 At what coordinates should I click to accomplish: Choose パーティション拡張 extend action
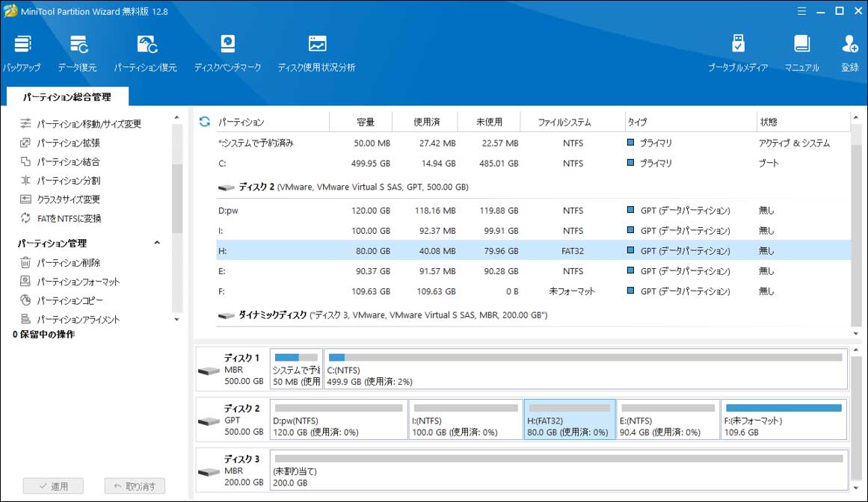[61, 143]
